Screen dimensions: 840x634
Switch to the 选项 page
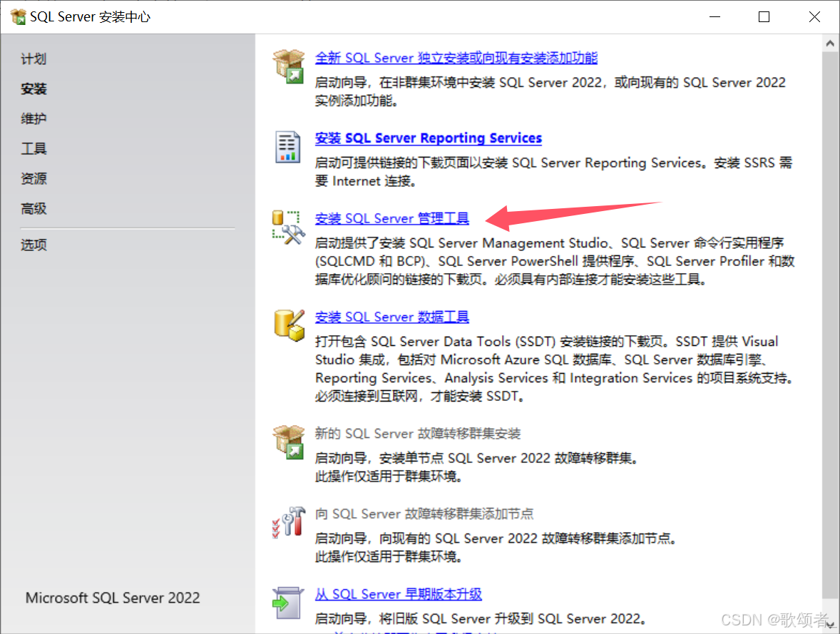(34, 245)
